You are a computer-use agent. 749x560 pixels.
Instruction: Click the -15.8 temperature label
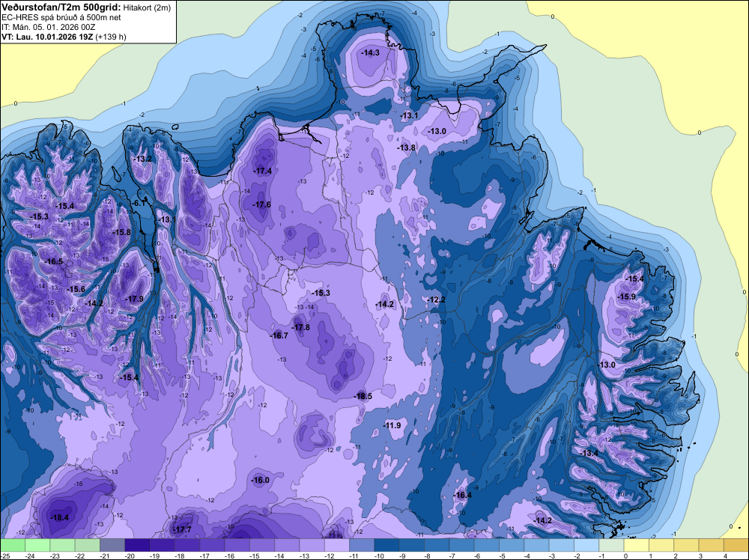coord(121,233)
